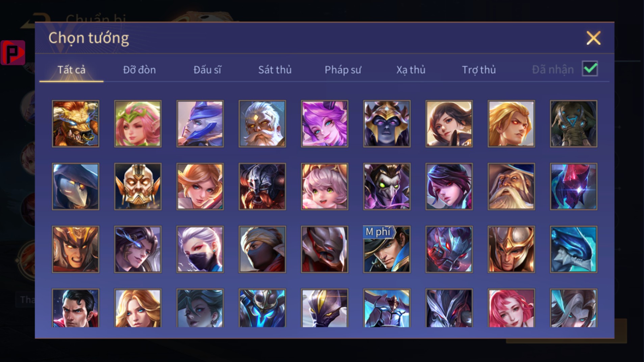Pick the pink-haired elf girl with green headband
Image resolution: width=644 pixels, height=362 pixels.
pyautogui.click(x=138, y=124)
